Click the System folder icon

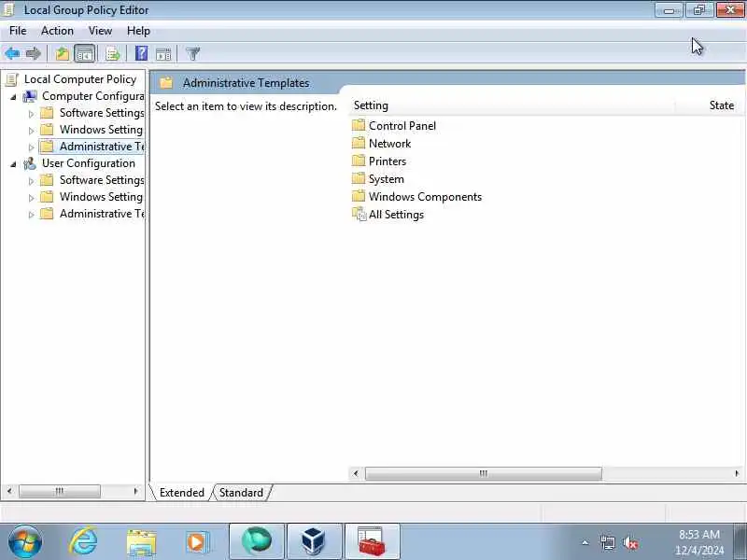[x=359, y=178]
